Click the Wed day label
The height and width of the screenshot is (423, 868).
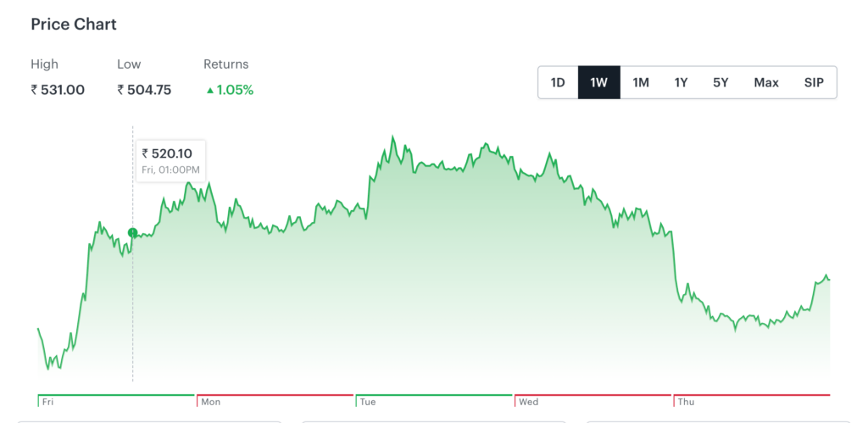coord(527,402)
